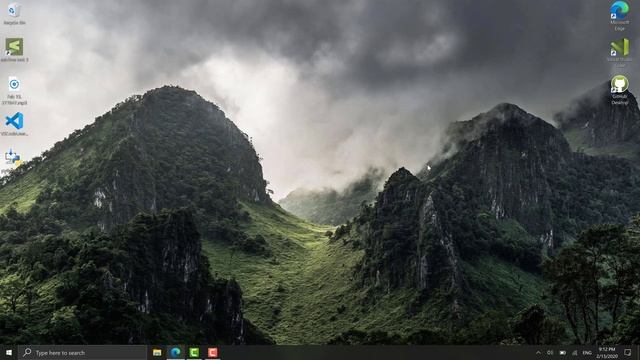This screenshot has height=360, width=640.
Task: Select the VSCodeUserSetup installer icon
Action: pos(14,124)
